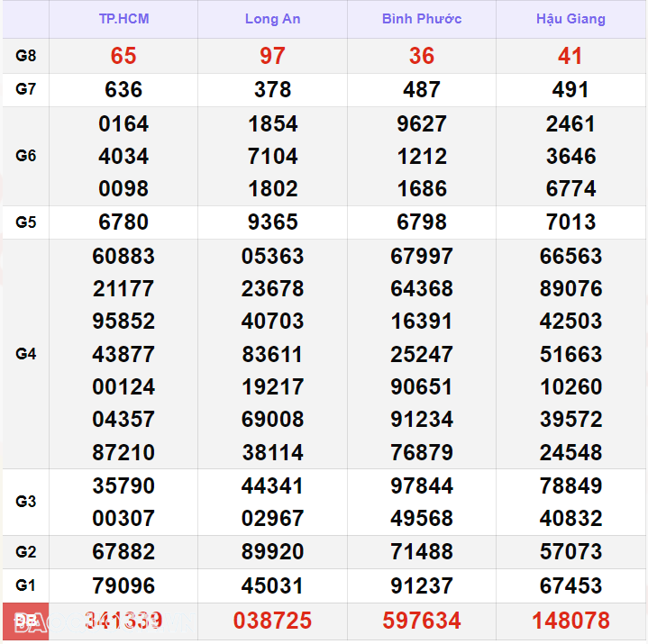This screenshot has width=648, height=644.
Task: Select Hậu Giang special prize number 148078
Action: tap(570, 621)
